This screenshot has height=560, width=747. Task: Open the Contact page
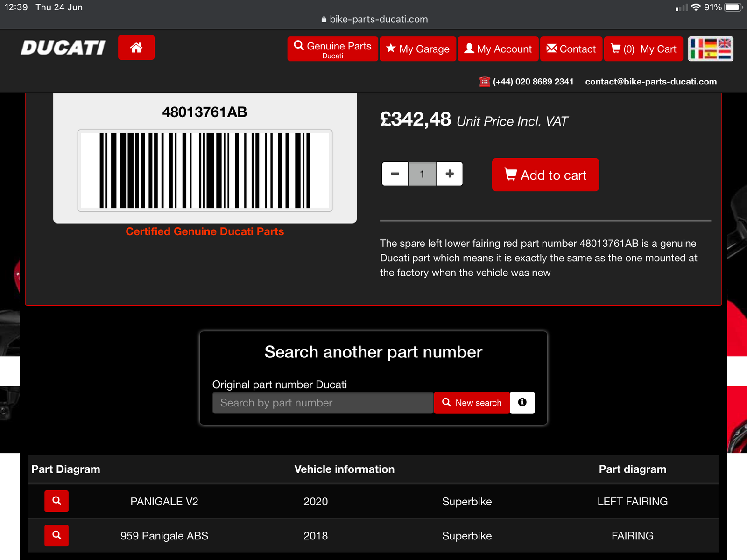pos(571,49)
